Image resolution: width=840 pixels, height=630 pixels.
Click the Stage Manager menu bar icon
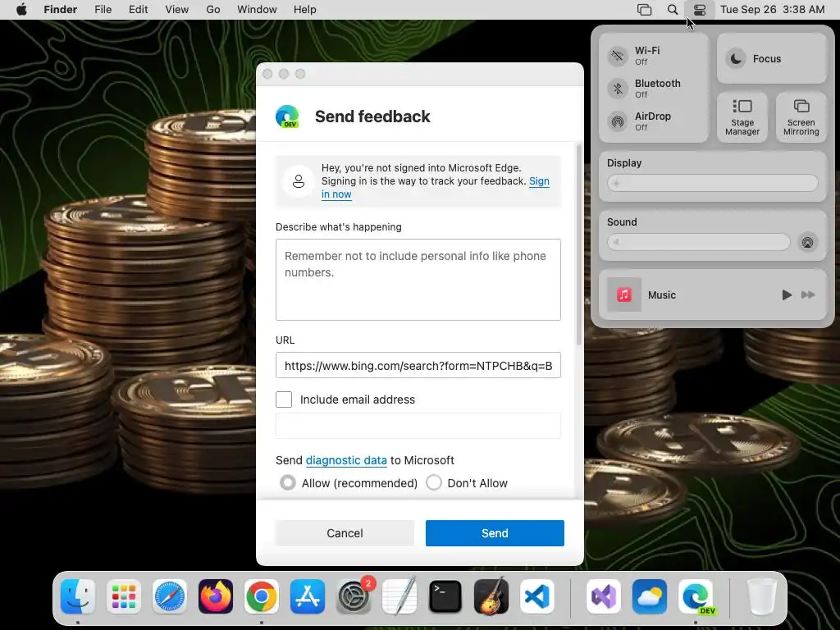(x=645, y=10)
